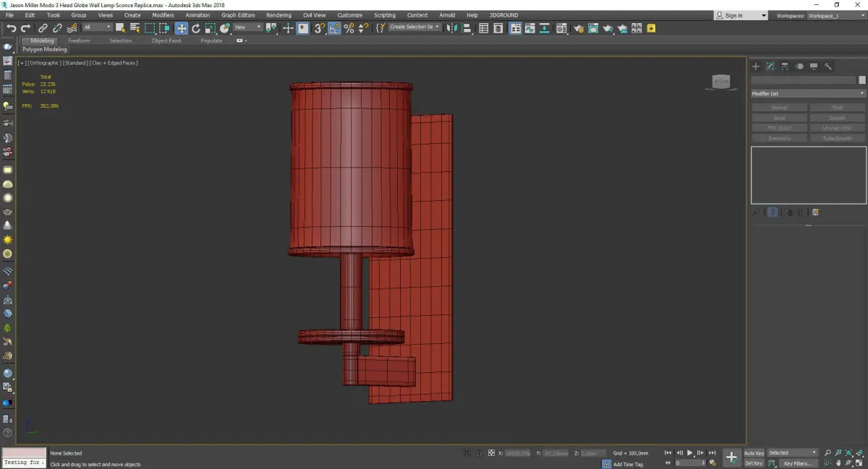Select the Move transform tool
The height and width of the screenshot is (469, 868).
(181, 28)
